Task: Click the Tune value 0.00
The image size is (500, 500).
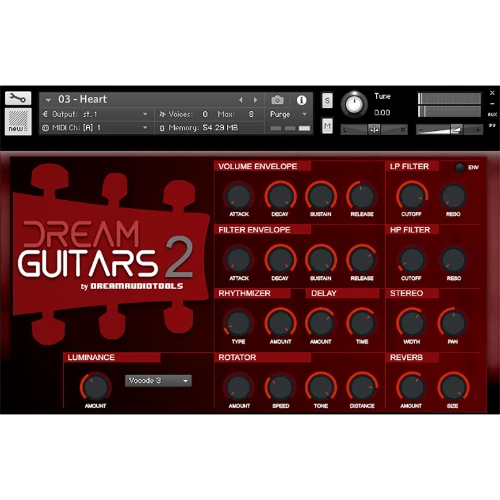Action: tap(382, 113)
